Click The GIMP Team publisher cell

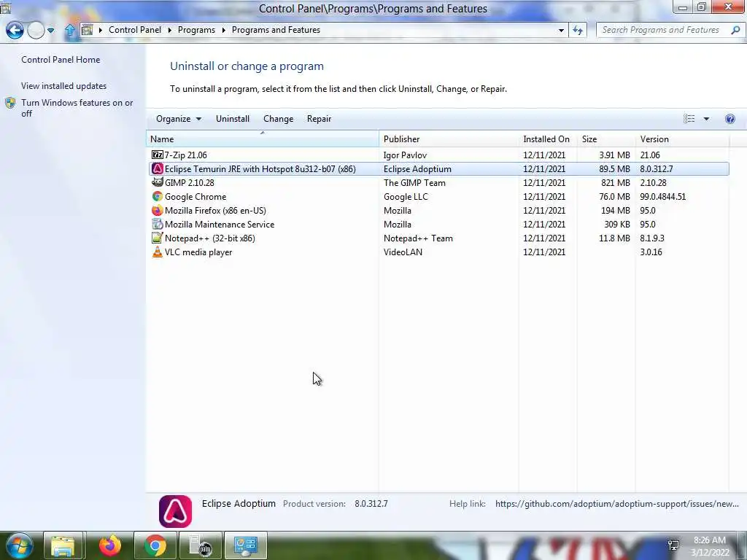click(x=414, y=182)
